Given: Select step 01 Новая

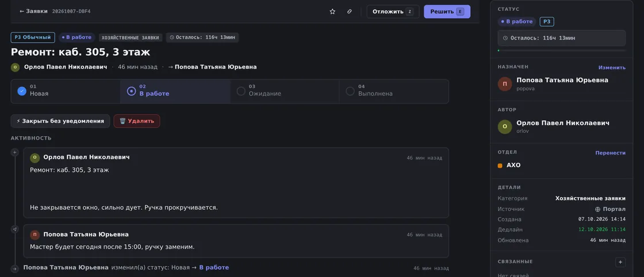Looking at the screenshot, I should pyautogui.click(x=66, y=91).
